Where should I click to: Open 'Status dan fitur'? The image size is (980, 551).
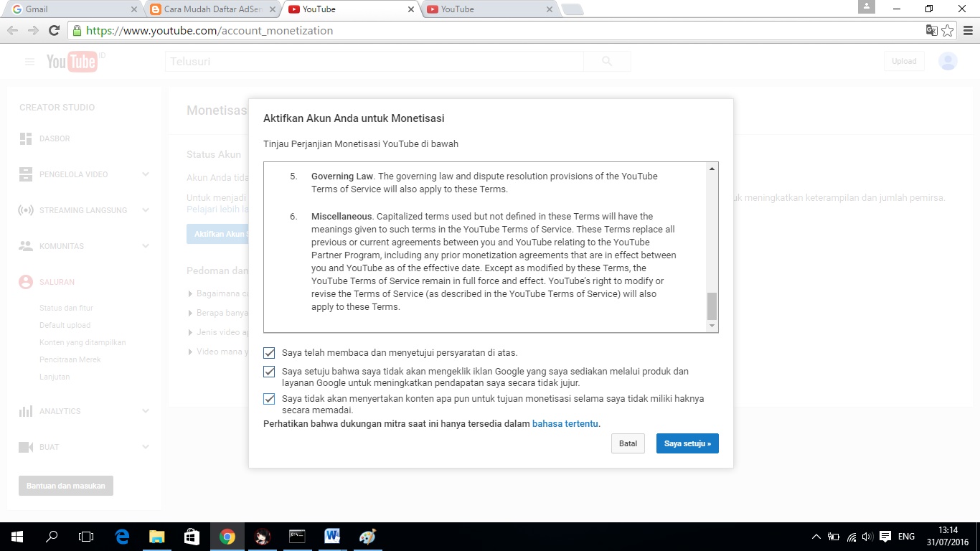pyautogui.click(x=66, y=308)
